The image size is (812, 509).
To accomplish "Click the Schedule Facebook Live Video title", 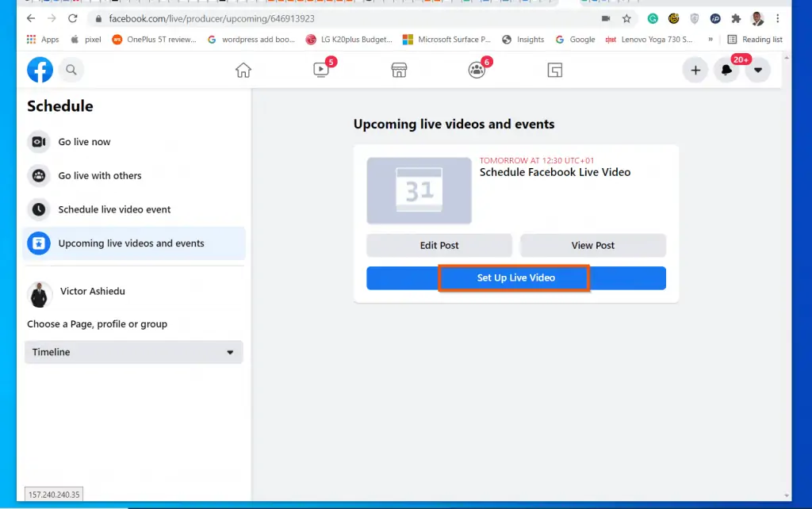I will click(x=554, y=172).
